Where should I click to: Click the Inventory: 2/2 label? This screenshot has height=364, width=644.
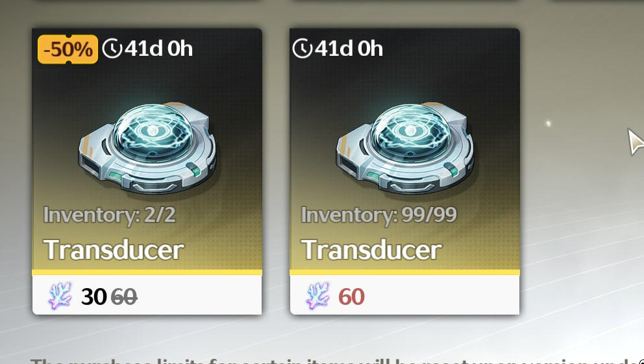110,215
